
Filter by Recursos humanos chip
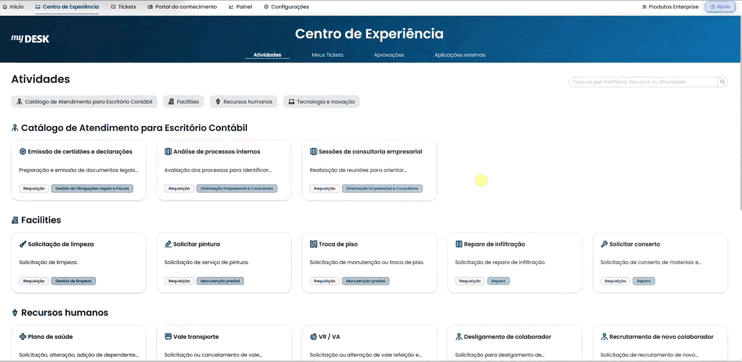click(244, 101)
